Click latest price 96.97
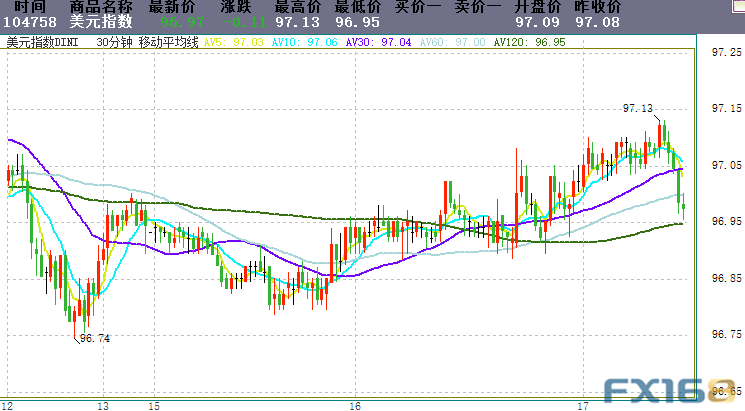The width and height of the screenshot is (745, 411). [x=182, y=22]
